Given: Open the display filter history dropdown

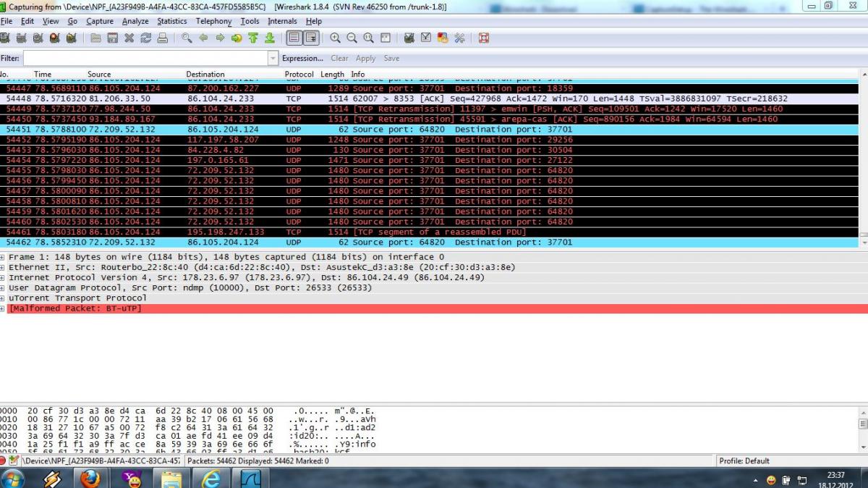Looking at the screenshot, I should point(273,58).
